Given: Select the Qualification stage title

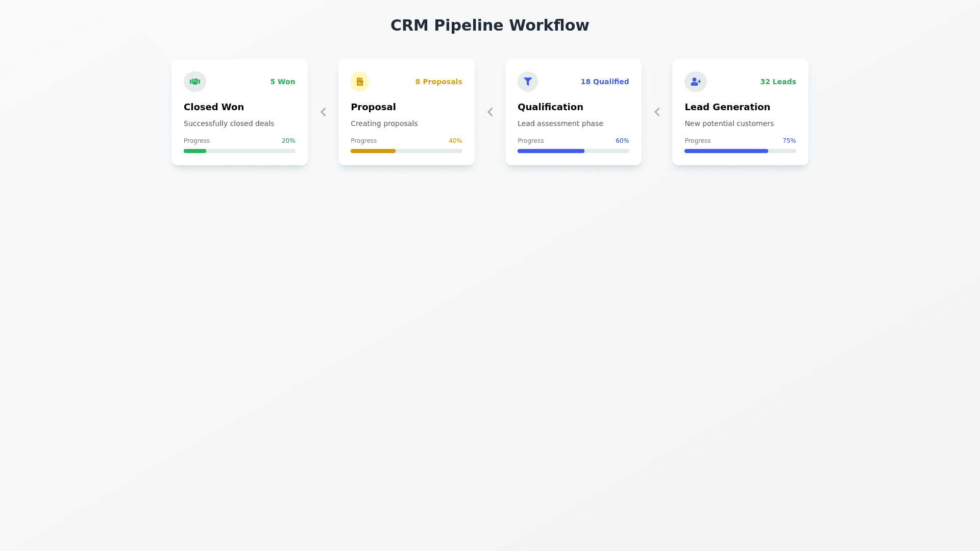Looking at the screenshot, I should coord(550,107).
